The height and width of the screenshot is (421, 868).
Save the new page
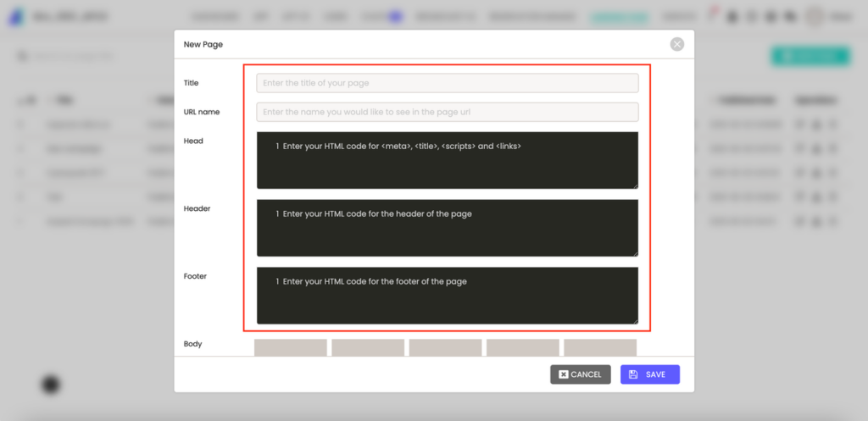click(x=649, y=374)
